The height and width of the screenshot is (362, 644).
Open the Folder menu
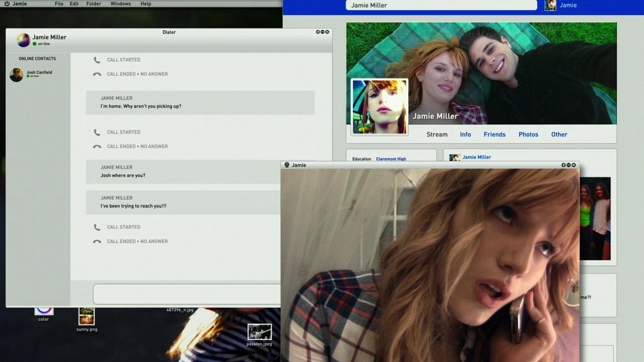94,4
